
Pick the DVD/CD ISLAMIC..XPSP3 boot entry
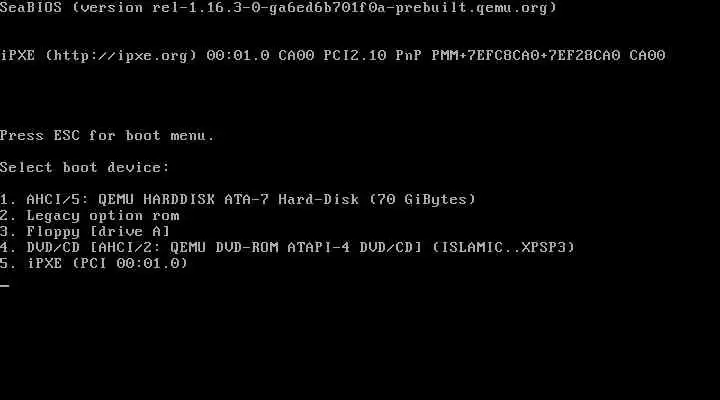coord(287,248)
